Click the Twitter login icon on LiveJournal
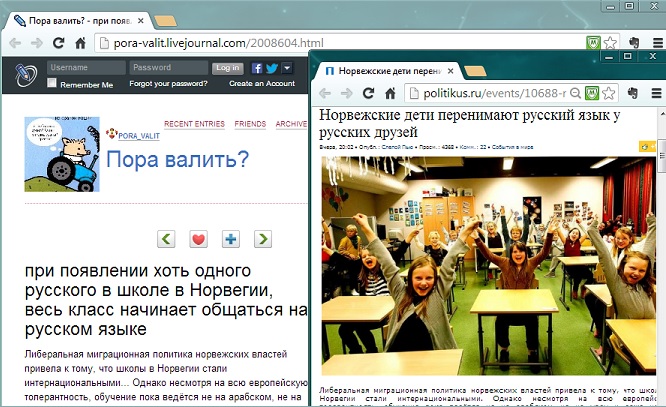The image size is (666, 407). (x=271, y=68)
